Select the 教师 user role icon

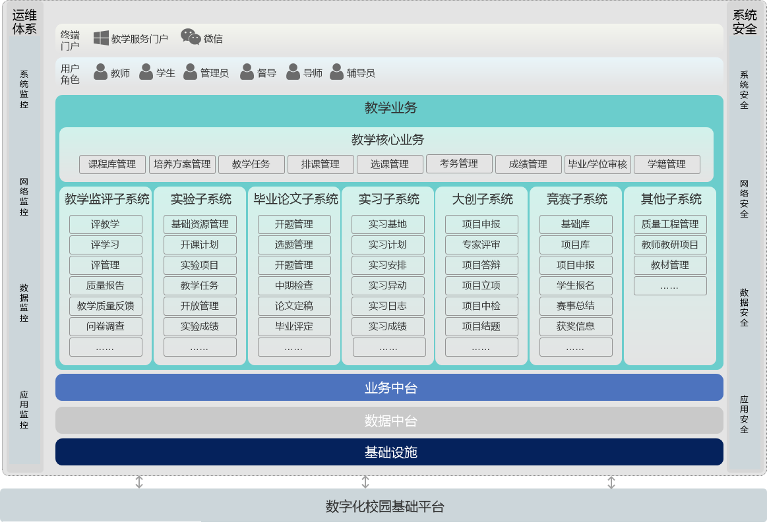100,72
